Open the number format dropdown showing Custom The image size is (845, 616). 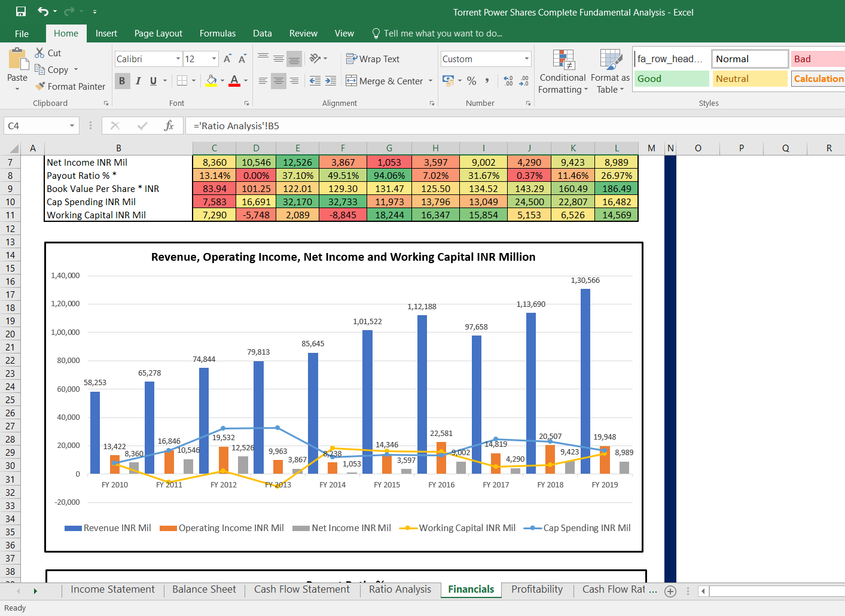527,59
